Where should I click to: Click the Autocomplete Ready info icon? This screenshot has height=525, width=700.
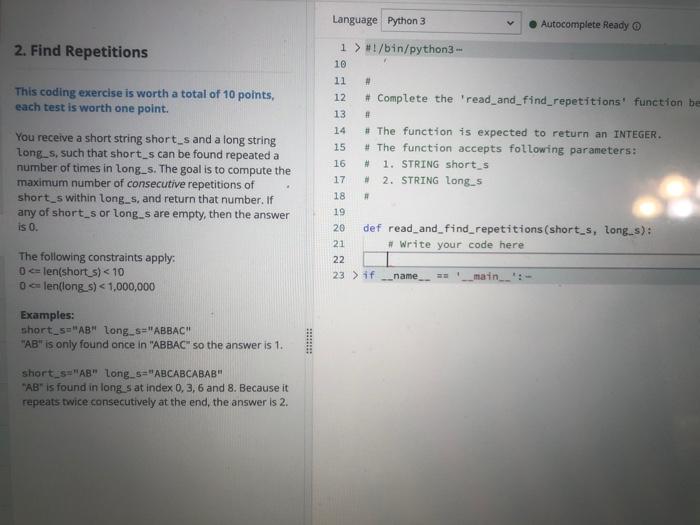click(x=637, y=26)
